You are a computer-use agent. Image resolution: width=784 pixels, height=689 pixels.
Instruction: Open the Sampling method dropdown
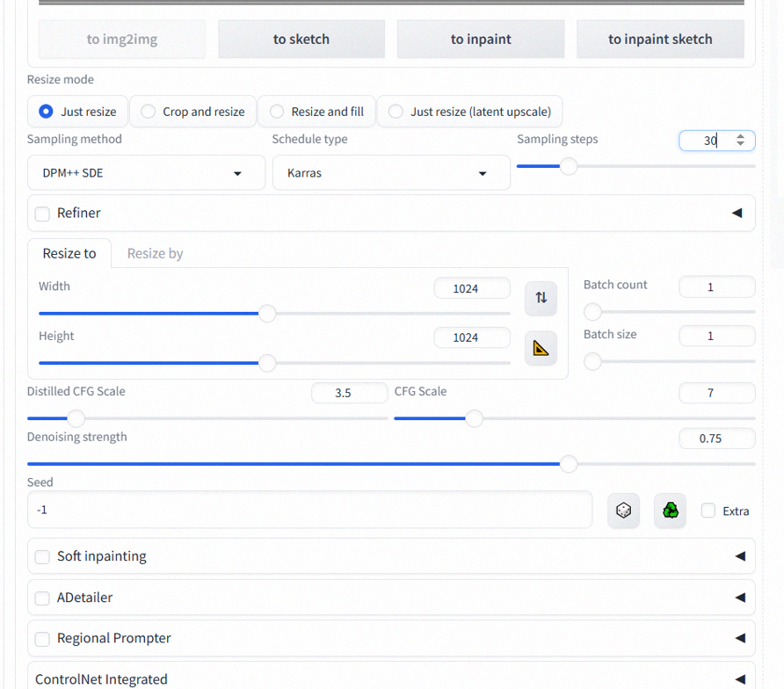146,173
